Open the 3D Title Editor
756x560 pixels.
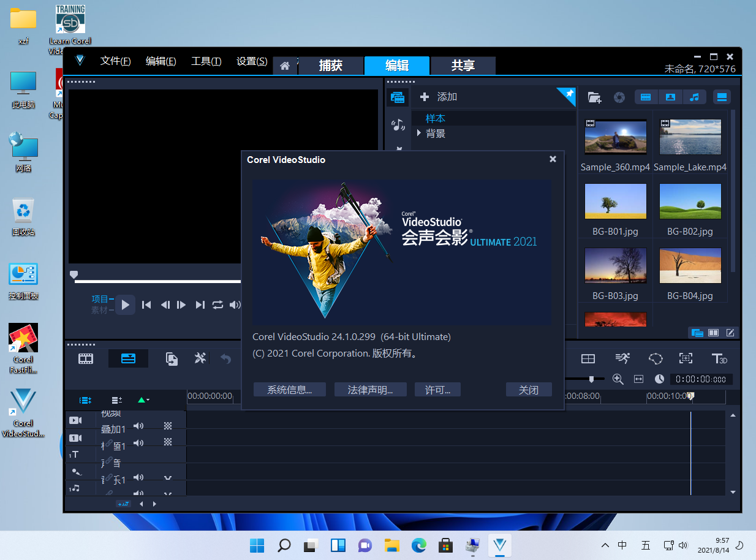pyautogui.click(x=719, y=358)
